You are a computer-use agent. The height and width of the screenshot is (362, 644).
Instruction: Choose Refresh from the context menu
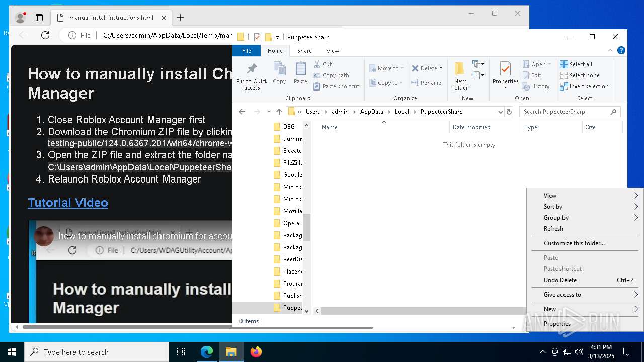pos(585,229)
